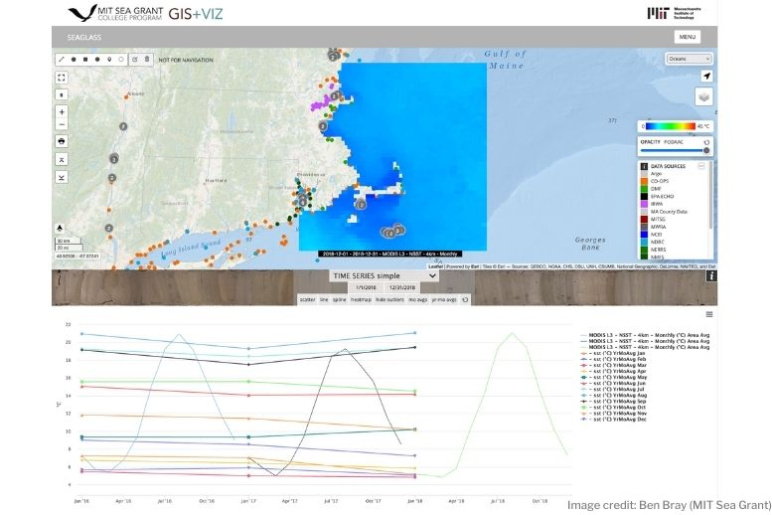Click the expand-down arrow map control
Screen dimensions: 772x515
(x=62, y=177)
